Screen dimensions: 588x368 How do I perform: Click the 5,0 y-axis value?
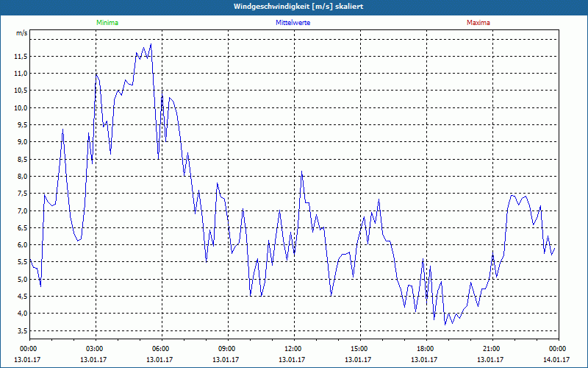(x=22, y=280)
